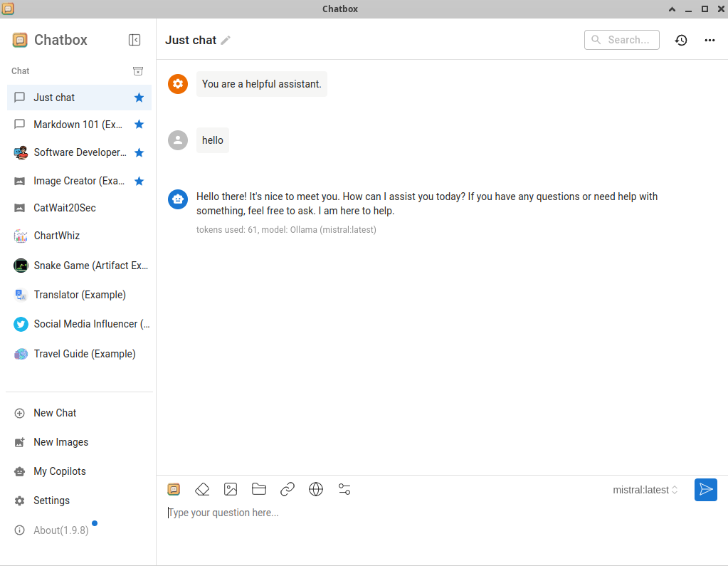Open the three-dot more options menu
Image resolution: width=728 pixels, height=566 pixels.
click(709, 40)
